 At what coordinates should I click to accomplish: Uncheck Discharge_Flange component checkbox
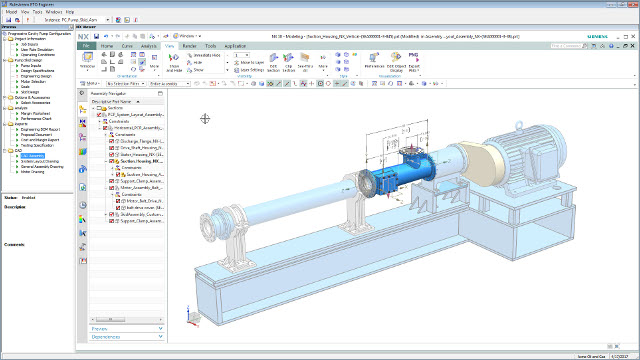pyautogui.click(x=111, y=141)
